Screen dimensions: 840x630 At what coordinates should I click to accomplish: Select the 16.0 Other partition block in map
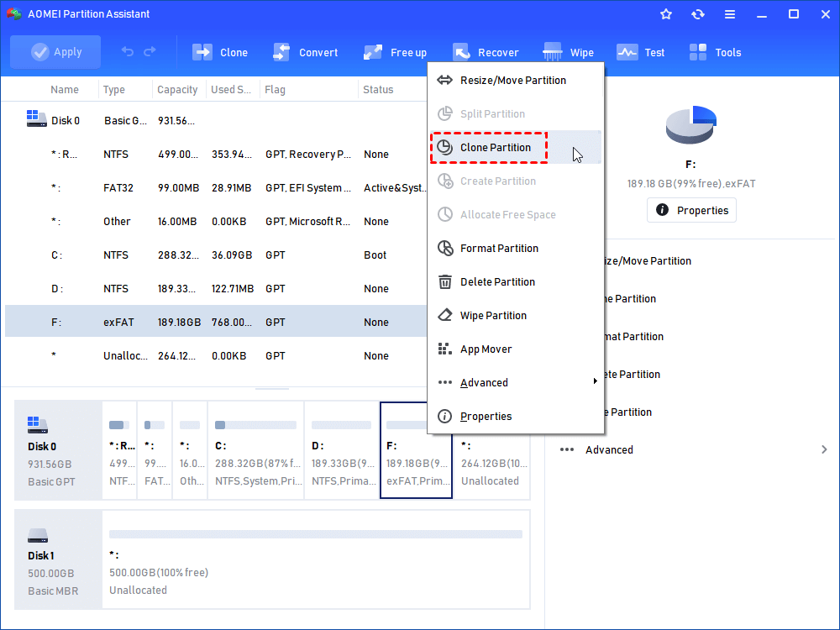(x=190, y=450)
